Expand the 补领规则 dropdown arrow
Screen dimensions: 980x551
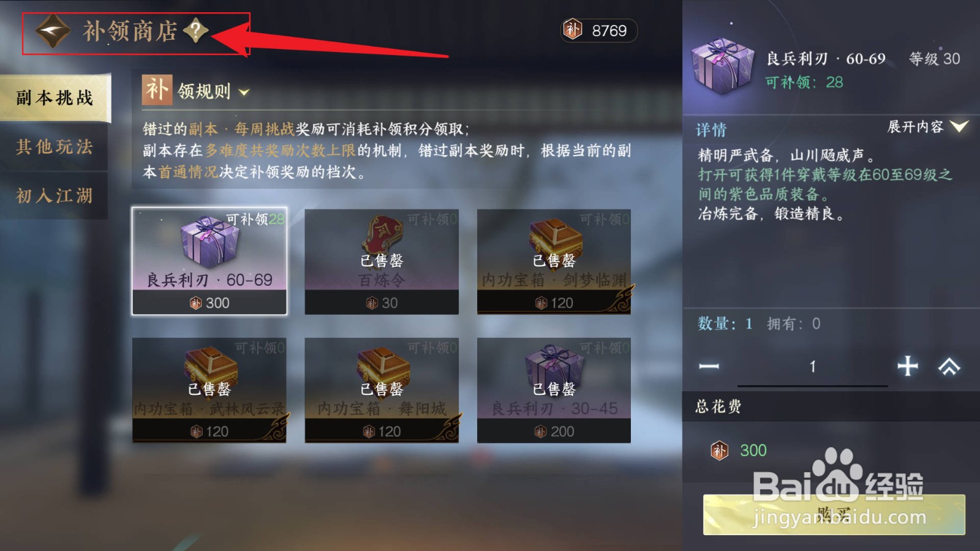point(244,92)
